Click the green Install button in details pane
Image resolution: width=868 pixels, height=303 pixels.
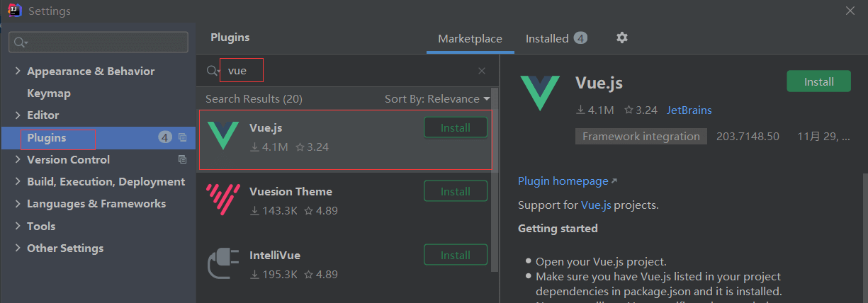coord(819,81)
